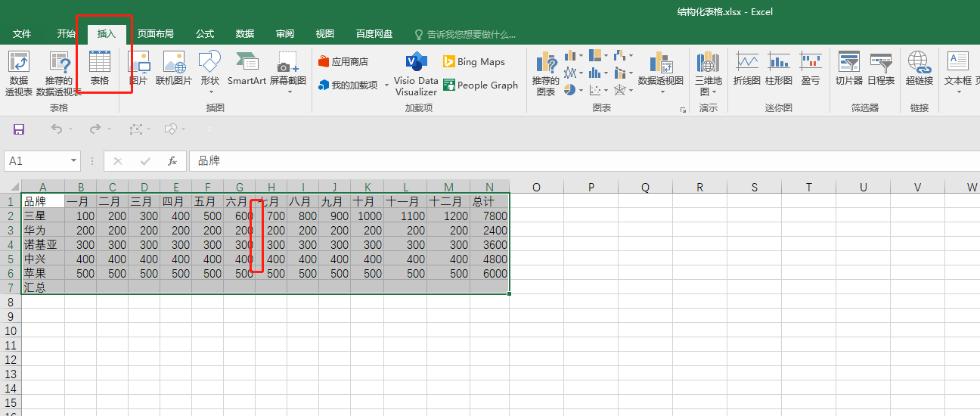Insert a scatter or bubble chart

pos(599,89)
